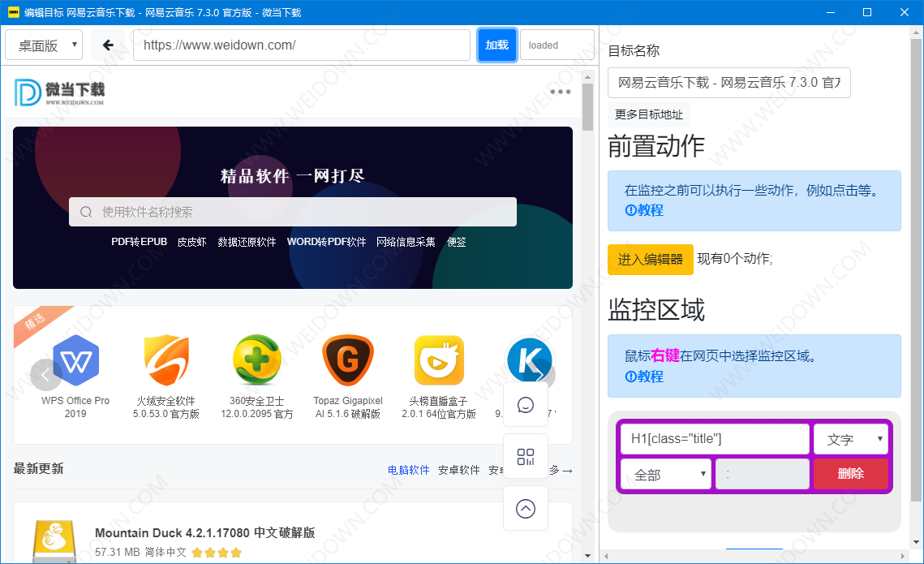Select the 安卓软件 tab
Viewport: 924px width, 564px height.
(x=458, y=470)
